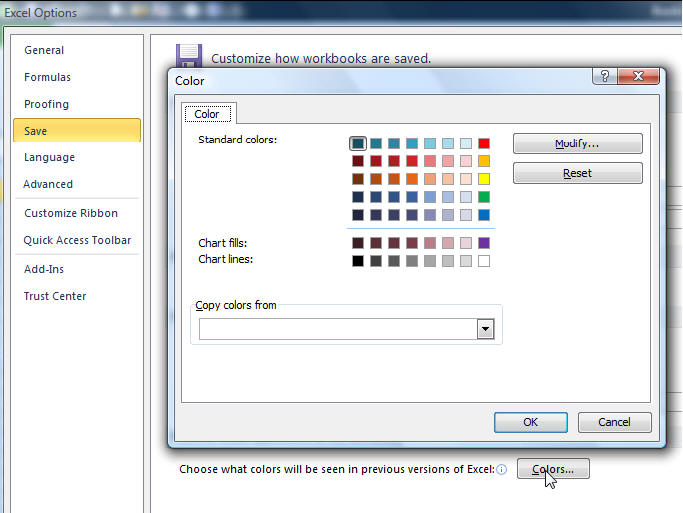Click the floppy disk save icon
Viewport: 683px width, 513px height.
[189, 56]
